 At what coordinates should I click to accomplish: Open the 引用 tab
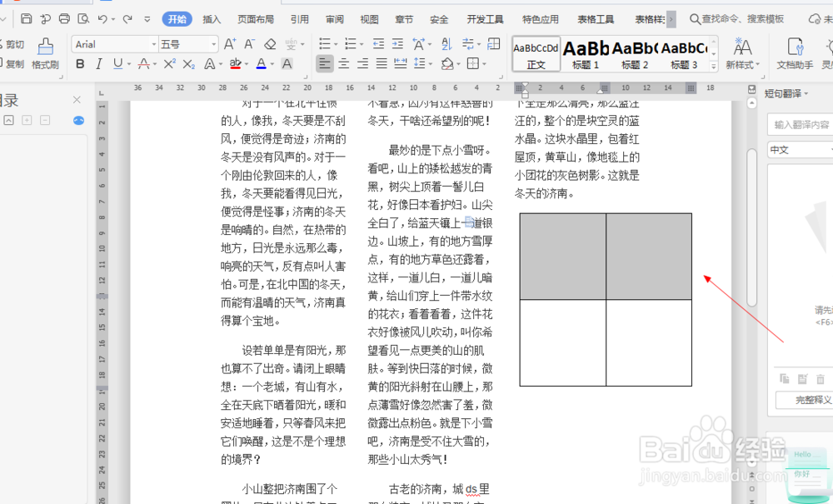[x=300, y=20]
